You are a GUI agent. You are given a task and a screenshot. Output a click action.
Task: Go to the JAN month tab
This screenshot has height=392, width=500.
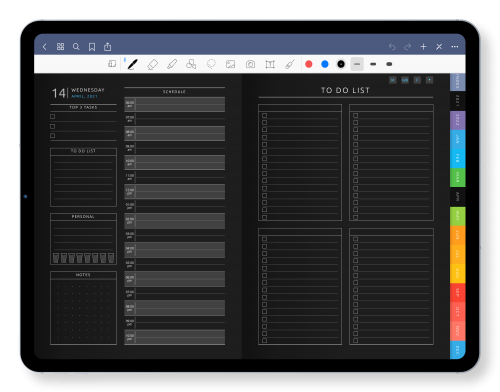click(457, 139)
